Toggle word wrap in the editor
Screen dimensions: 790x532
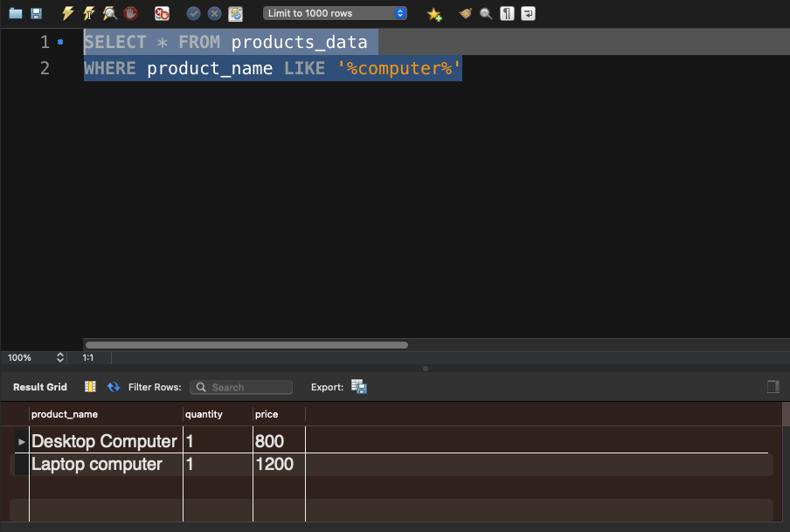point(528,14)
